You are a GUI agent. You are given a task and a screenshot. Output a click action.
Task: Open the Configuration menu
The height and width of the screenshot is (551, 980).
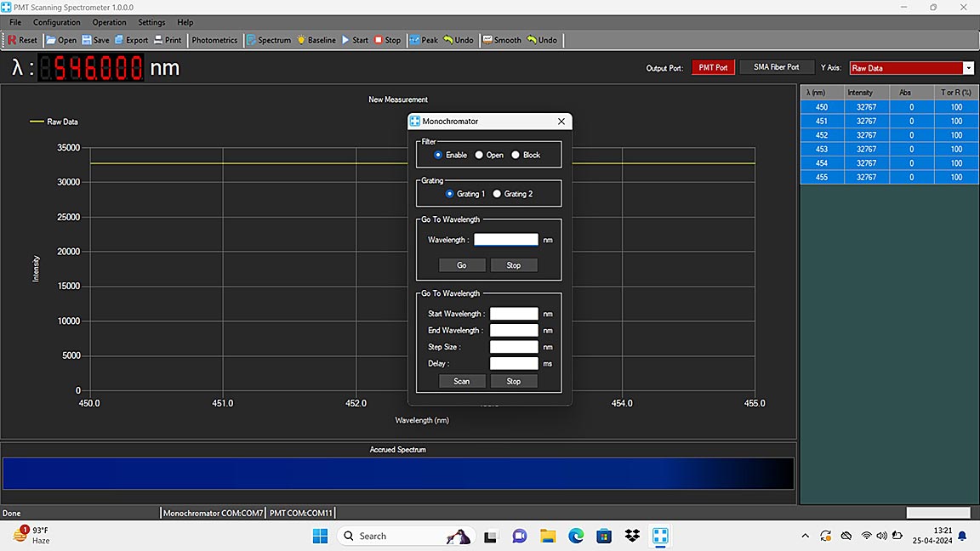click(x=56, y=22)
